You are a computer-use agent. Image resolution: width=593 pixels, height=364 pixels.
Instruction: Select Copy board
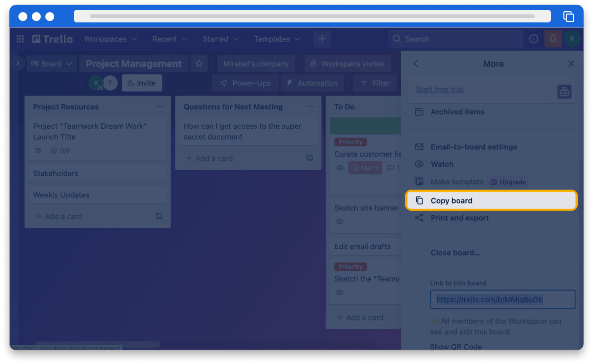[491, 200]
